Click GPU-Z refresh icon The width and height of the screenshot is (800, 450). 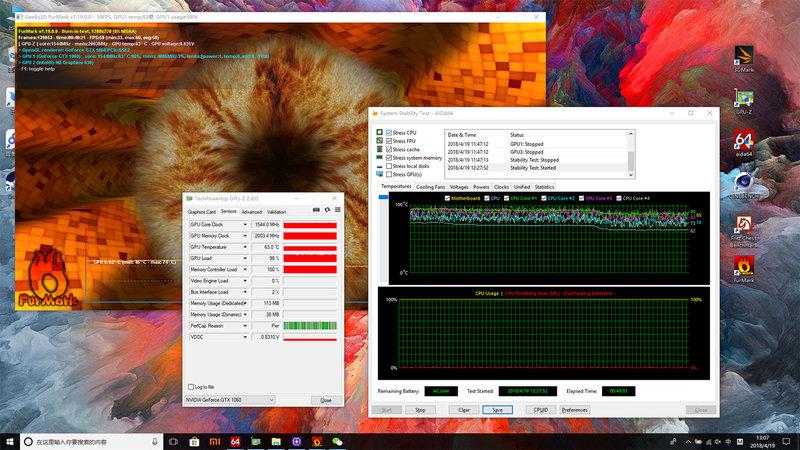(327, 210)
